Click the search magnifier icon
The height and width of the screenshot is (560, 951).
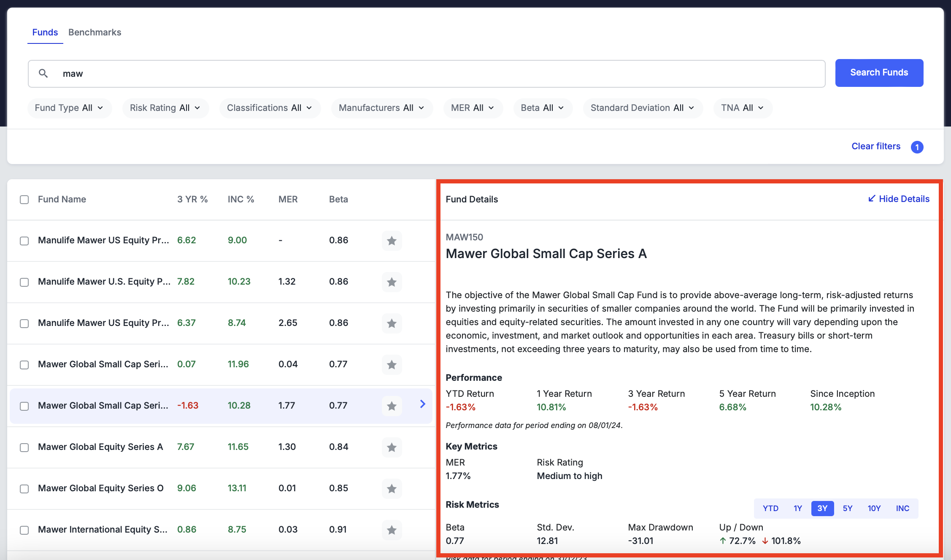(43, 73)
